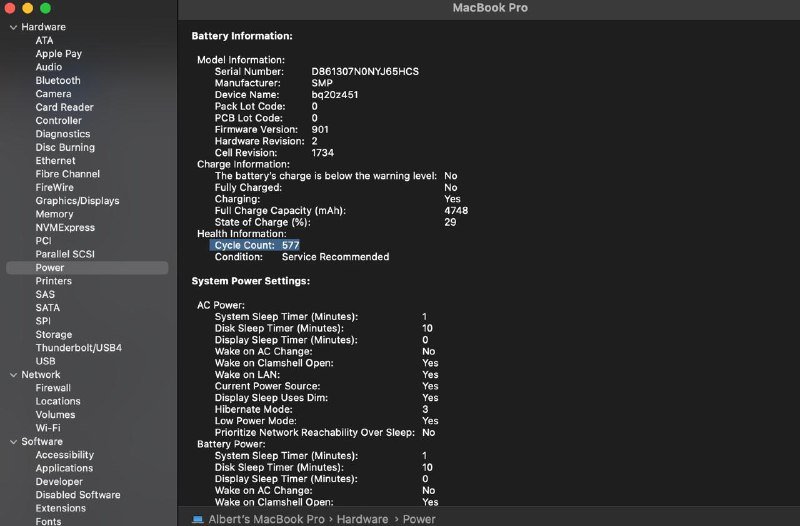
Task: Select SATA in the sidebar
Action: click(x=48, y=308)
